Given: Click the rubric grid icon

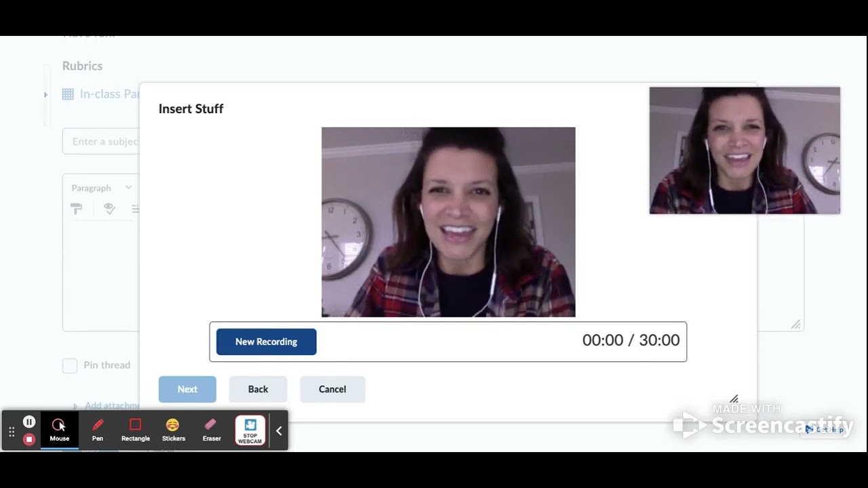Looking at the screenshot, I should point(68,94).
